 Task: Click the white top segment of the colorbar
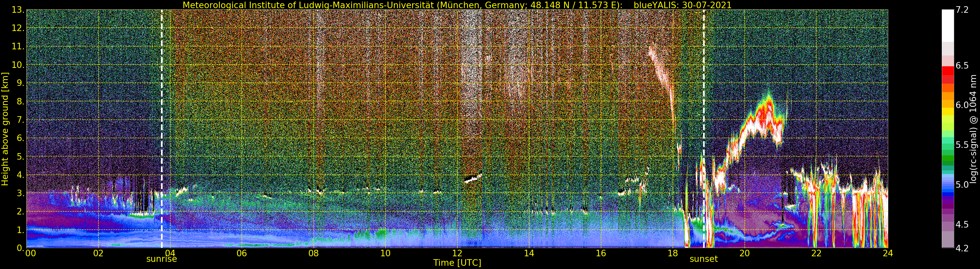tap(948, 25)
